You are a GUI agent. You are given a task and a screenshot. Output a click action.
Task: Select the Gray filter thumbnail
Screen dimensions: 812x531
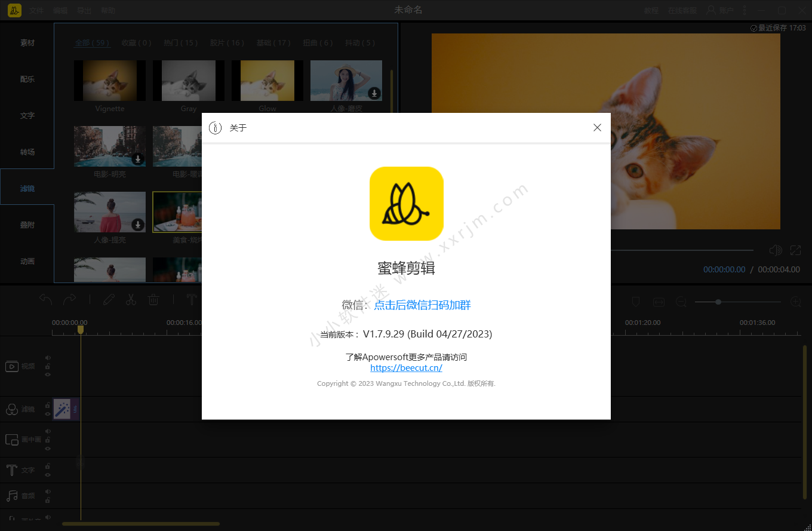[x=189, y=81]
